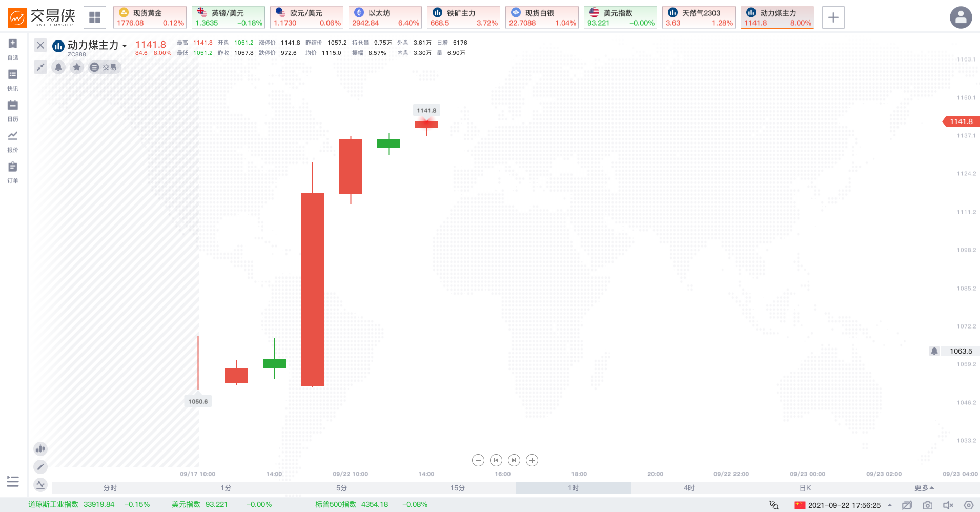
Task: Toggle the sound mute icon in status bar
Action: [948, 505]
